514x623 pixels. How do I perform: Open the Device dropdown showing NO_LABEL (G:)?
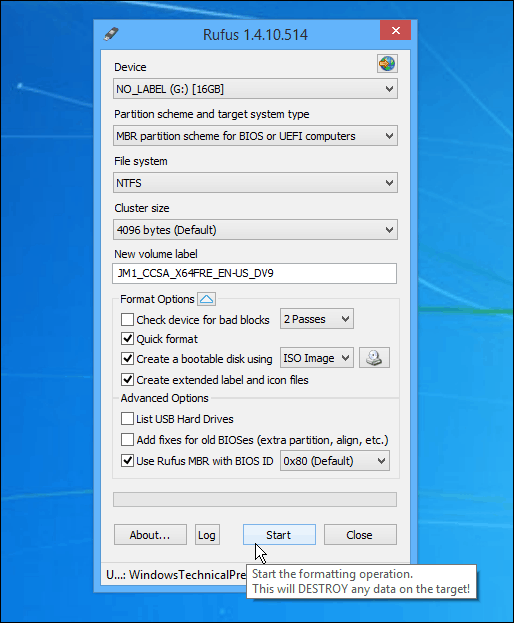point(255,89)
